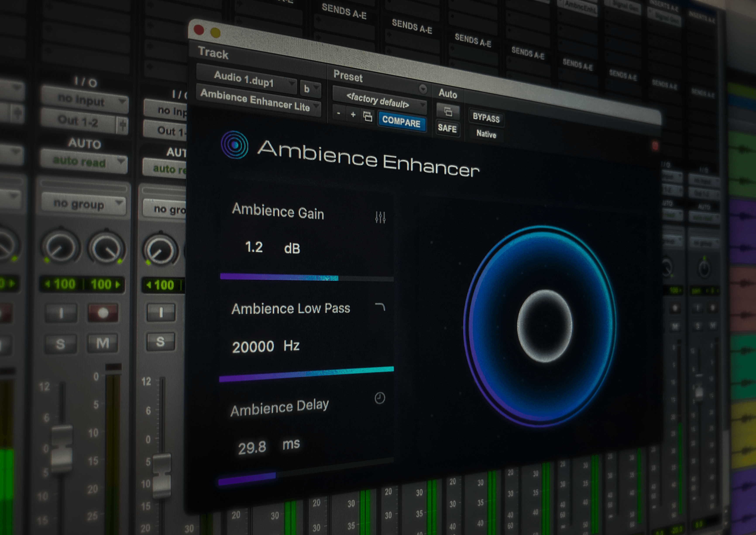Select next preset with the plus icon
Screen dimensions: 756x535
[353, 115]
